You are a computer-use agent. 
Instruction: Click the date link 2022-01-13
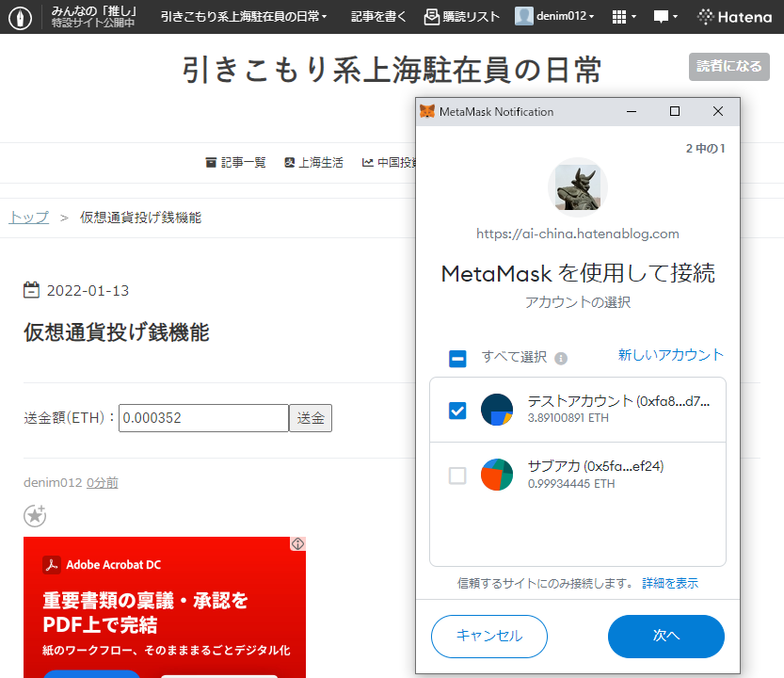tap(88, 291)
